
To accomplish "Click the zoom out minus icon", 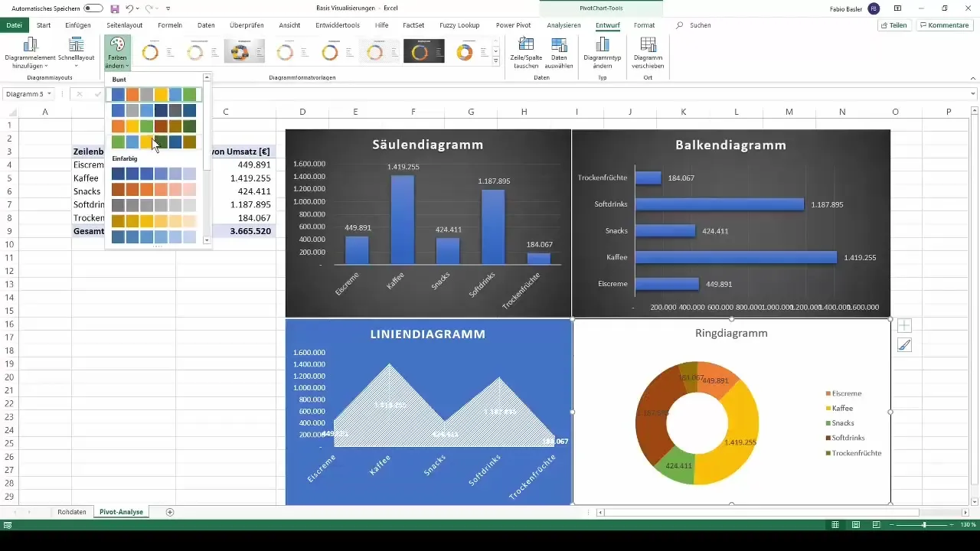I will [893, 524].
